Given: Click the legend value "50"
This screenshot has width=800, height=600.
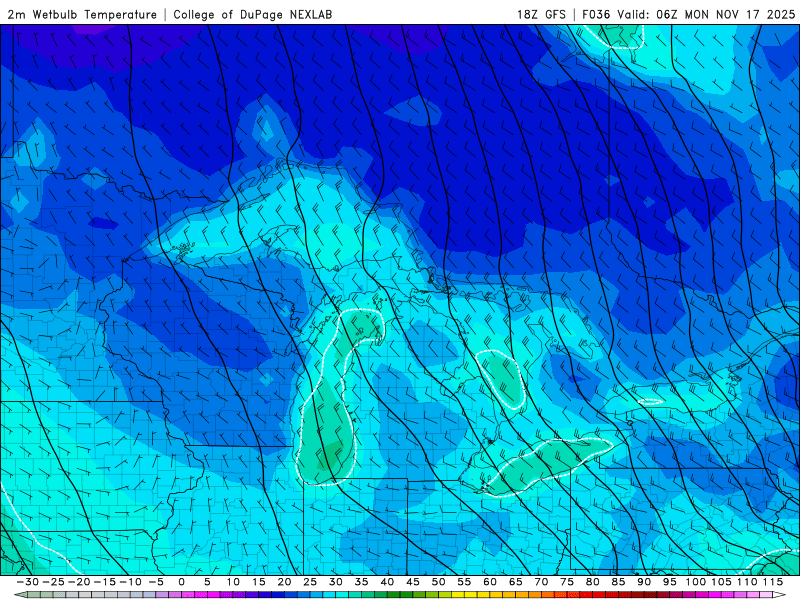Looking at the screenshot, I should pyautogui.click(x=438, y=582).
